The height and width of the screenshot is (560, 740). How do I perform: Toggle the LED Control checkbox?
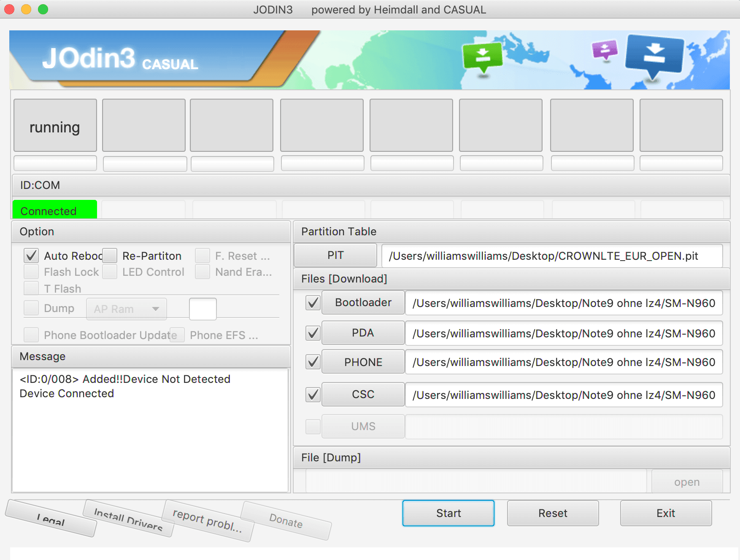coord(110,272)
